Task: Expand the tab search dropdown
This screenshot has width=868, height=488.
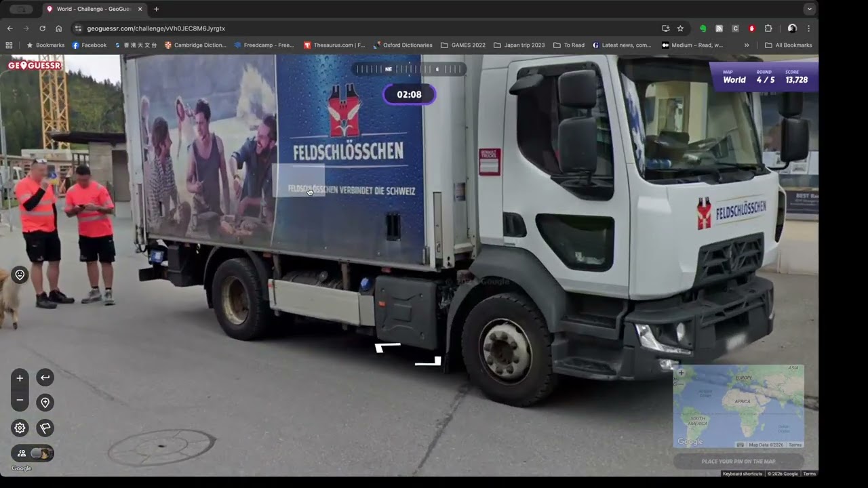Action: click(x=809, y=9)
